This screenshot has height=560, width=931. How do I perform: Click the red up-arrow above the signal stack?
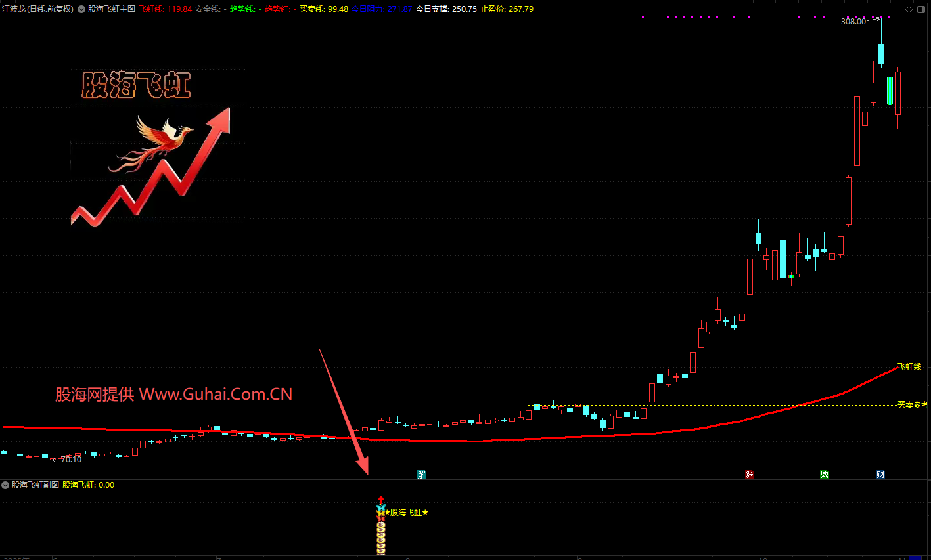coord(381,500)
